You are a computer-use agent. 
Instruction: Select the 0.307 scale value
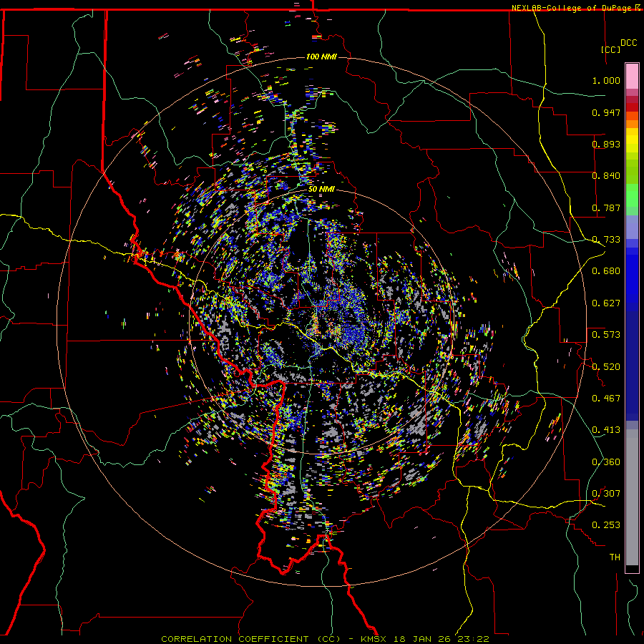(606, 494)
